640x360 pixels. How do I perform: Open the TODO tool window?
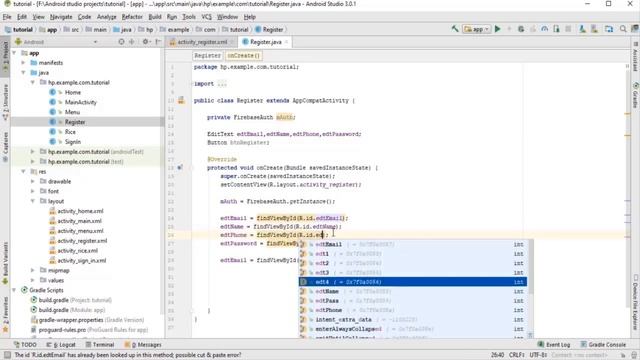coord(25,344)
